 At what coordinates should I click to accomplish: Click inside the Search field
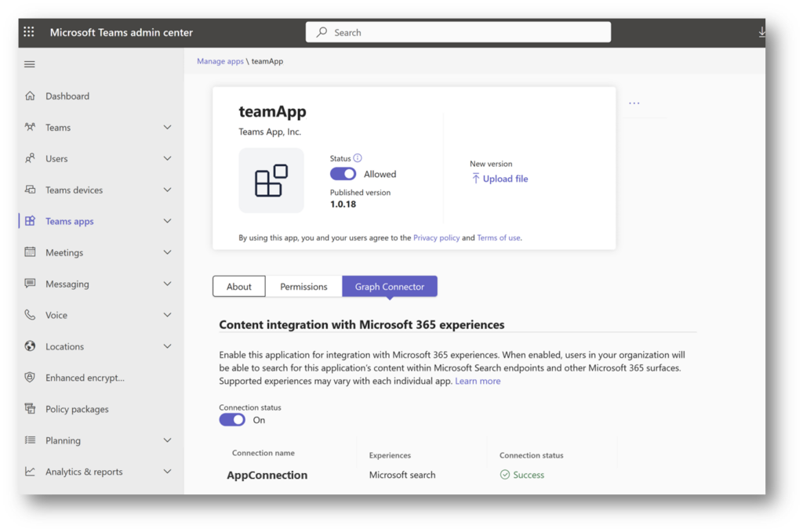click(458, 31)
